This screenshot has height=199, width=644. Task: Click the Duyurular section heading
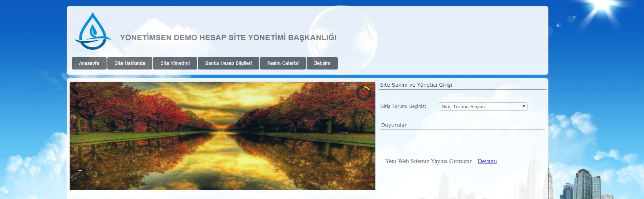pos(394,125)
